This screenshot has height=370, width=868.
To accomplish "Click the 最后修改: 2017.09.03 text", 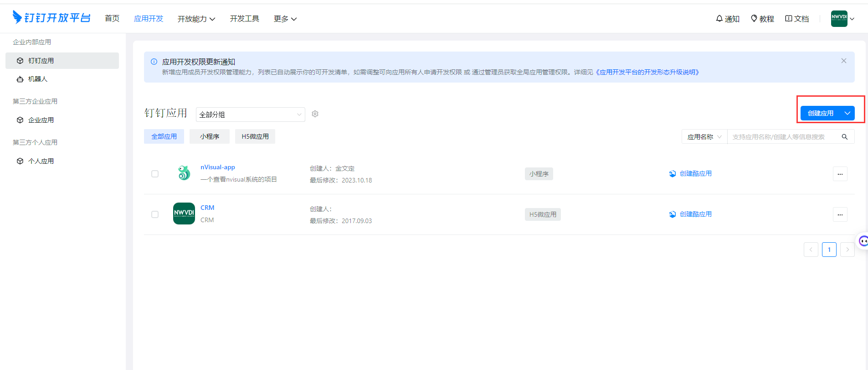I will (x=341, y=221).
